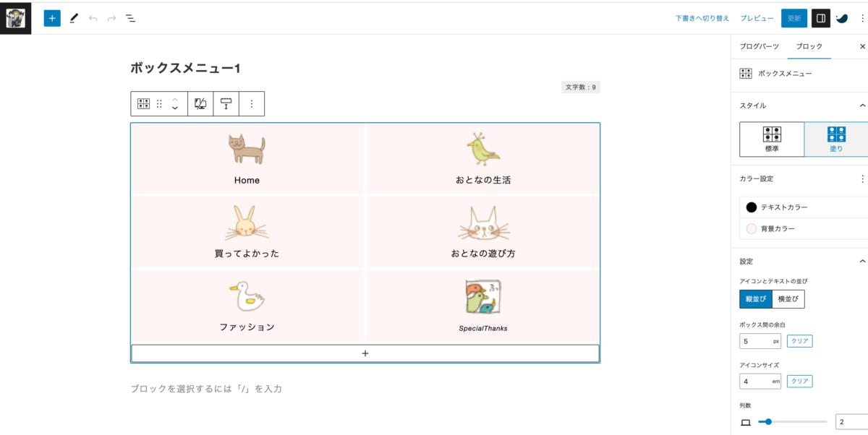Screen dimensions: 868x435
Task: Collapse the スタイル section
Action: tap(861, 105)
